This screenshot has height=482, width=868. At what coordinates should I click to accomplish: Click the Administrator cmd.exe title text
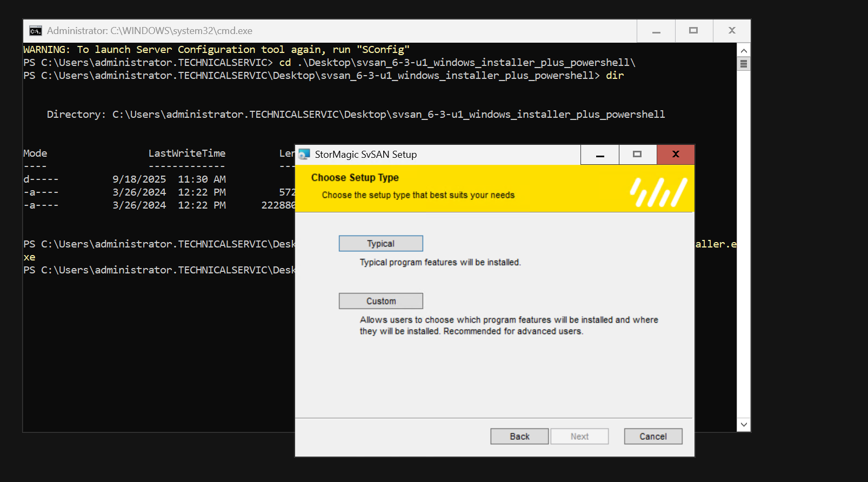(x=150, y=31)
